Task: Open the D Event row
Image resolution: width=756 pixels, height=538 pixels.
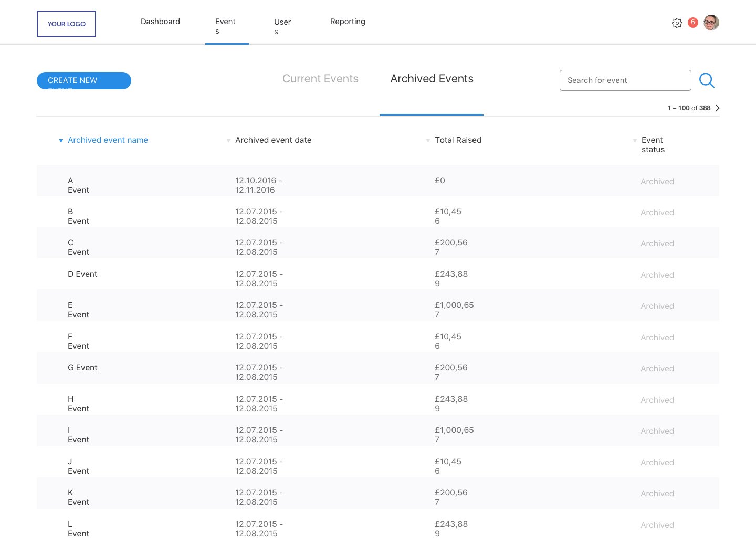Action: tap(378, 274)
